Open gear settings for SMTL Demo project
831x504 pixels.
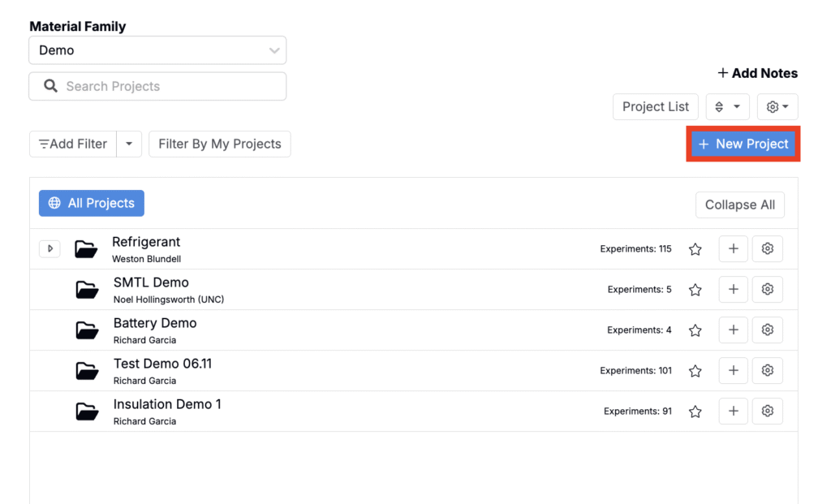click(767, 290)
